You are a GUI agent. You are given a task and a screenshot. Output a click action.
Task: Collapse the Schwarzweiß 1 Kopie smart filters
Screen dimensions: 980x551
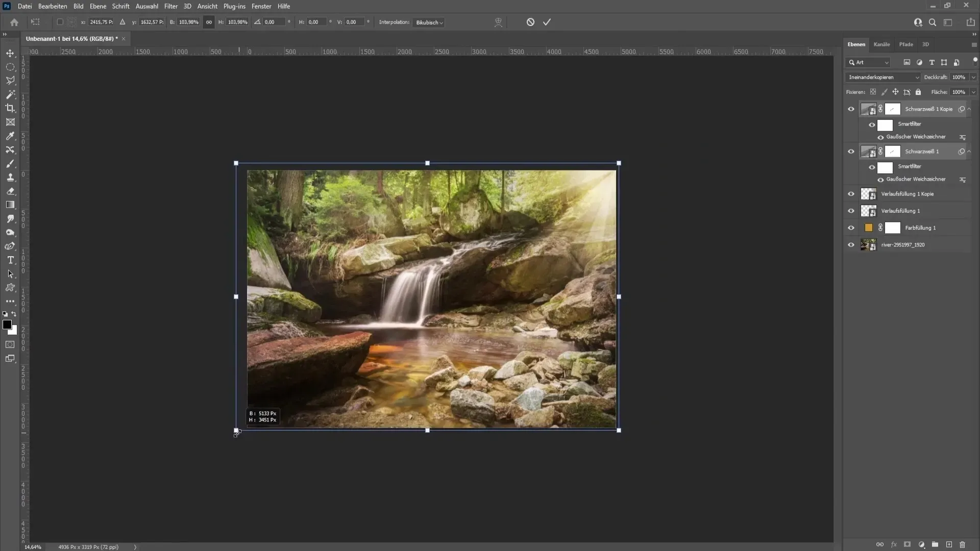pyautogui.click(x=969, y=109)
